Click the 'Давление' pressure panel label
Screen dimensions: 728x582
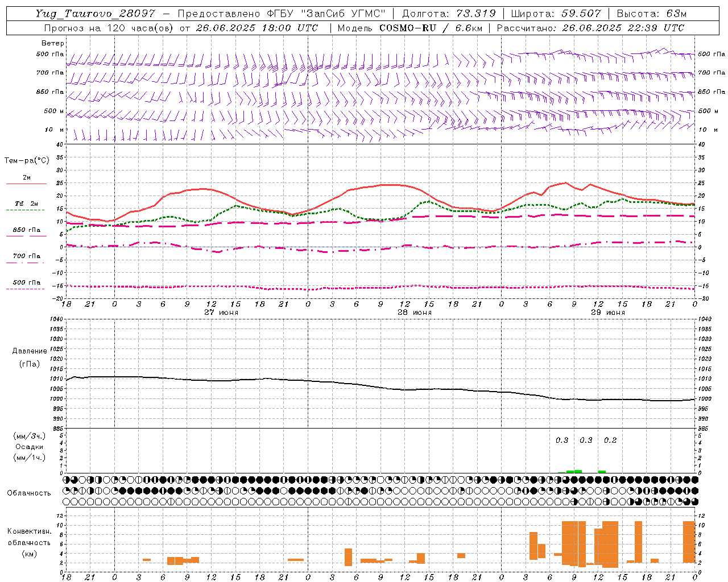(30, 351)
